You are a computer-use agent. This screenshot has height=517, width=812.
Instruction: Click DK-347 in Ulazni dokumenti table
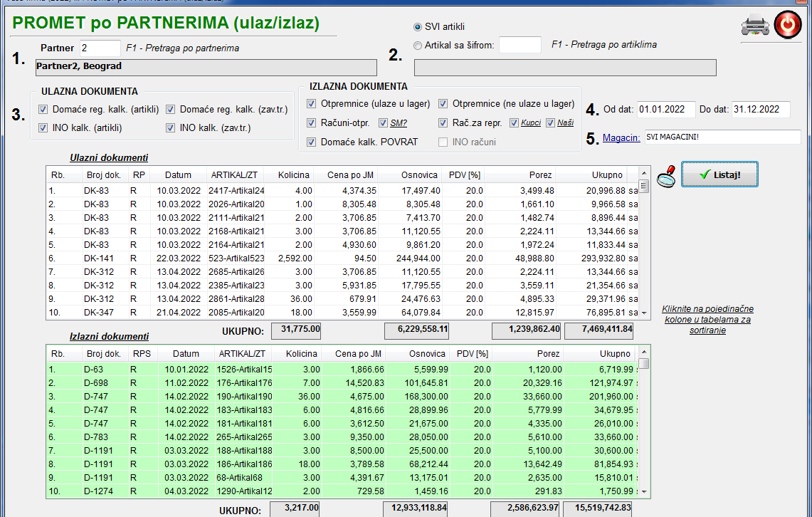98,313
